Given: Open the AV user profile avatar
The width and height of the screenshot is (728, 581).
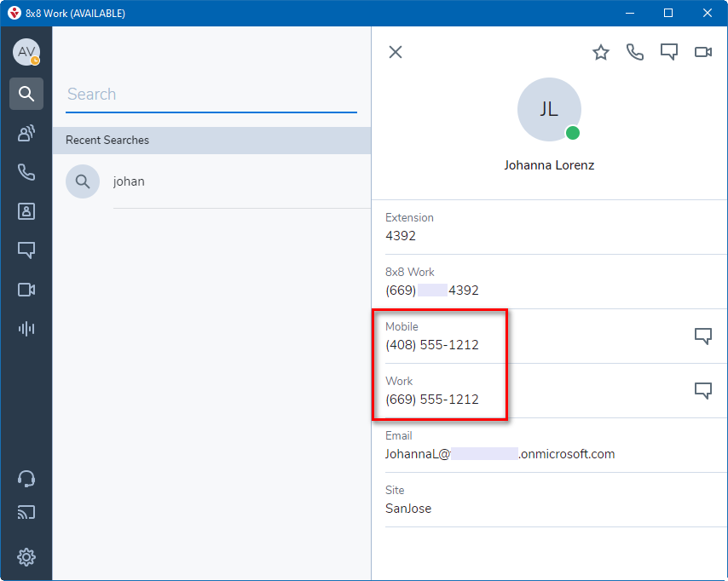Looking at the screenshot, I should [x=26, y=52].
